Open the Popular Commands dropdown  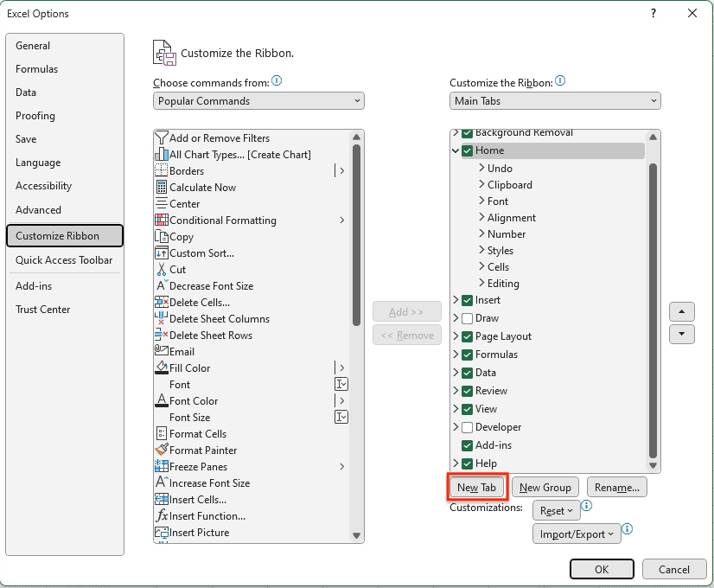click(x=258, y=100)
